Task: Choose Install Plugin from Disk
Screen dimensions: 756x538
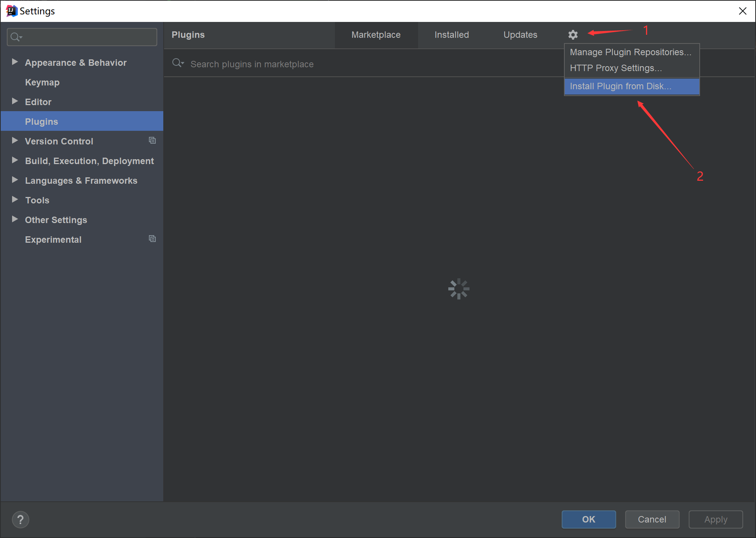Action: click(x=620, y=86)
